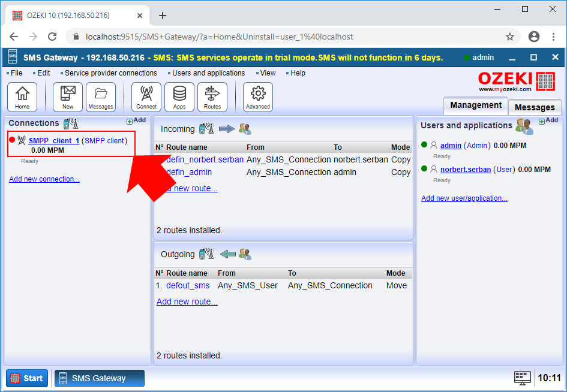Go back in browser history
567x392 pixels.
click(14, 37)
